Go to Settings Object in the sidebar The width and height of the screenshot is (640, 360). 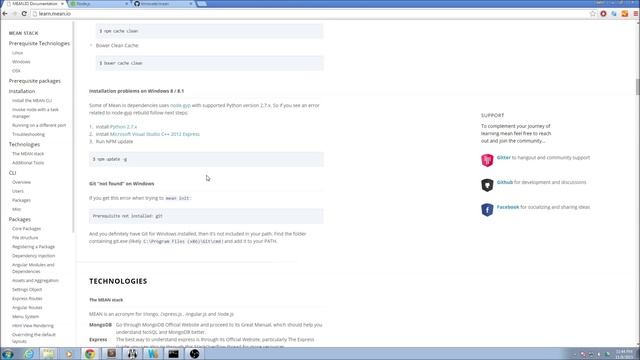[27, 290]
